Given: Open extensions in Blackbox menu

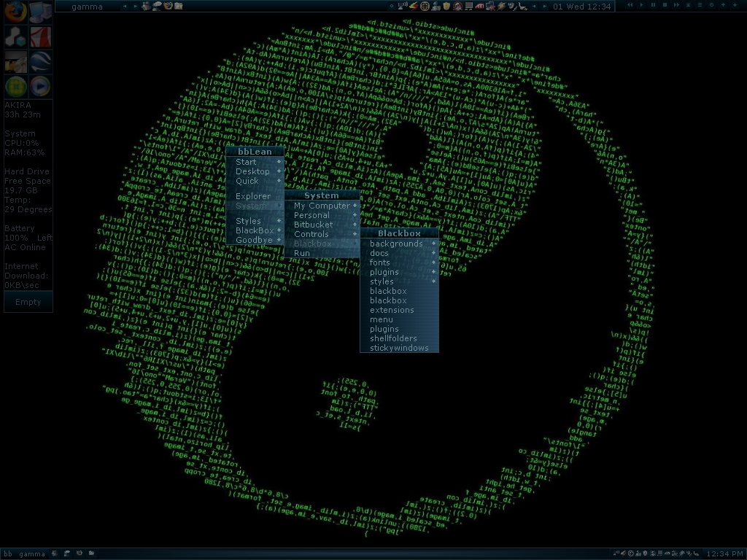Looking at the screenshot, I should pos(399,310).
